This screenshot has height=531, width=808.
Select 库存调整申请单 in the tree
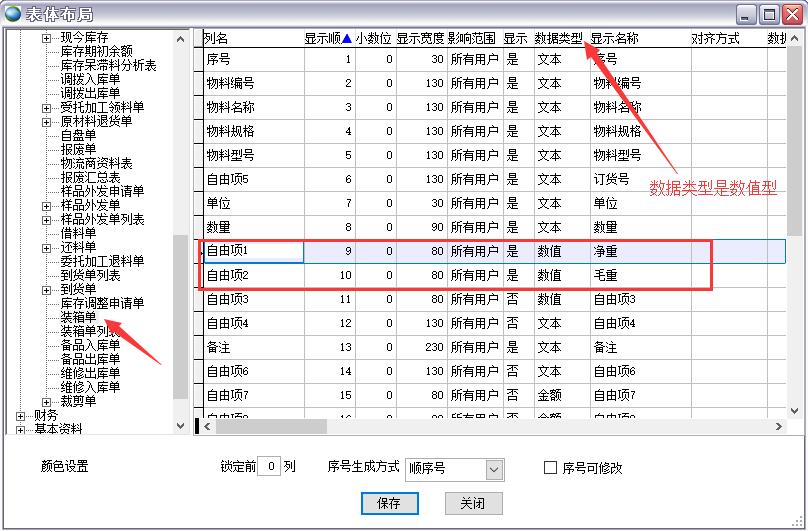click(x=102, y=303)
